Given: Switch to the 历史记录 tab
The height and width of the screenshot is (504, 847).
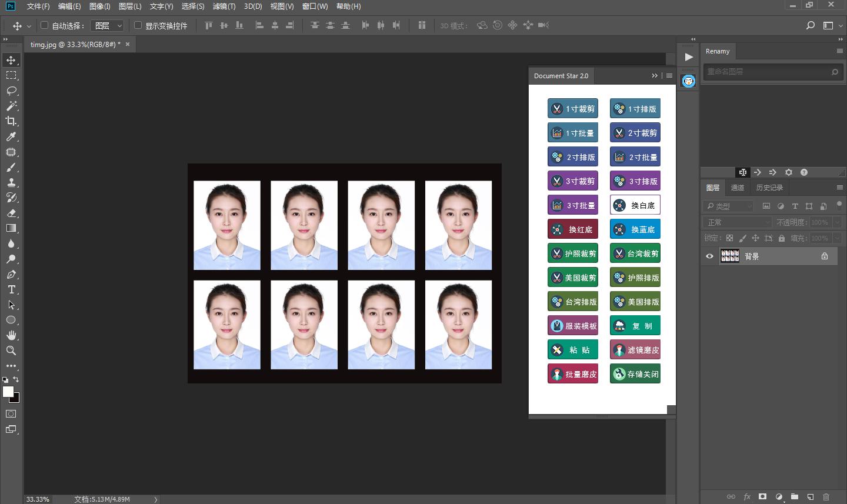Looking at the screenshot, I should click(x=769, y=188).
